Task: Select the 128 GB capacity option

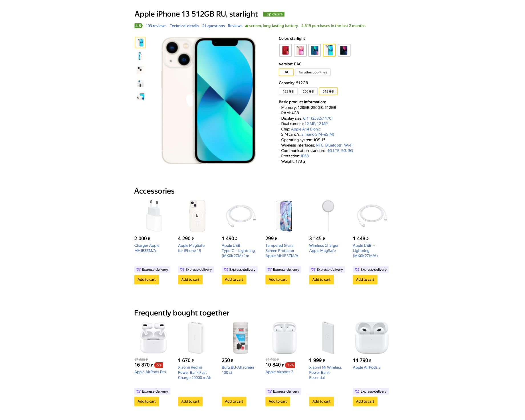Action: [288, 91]
